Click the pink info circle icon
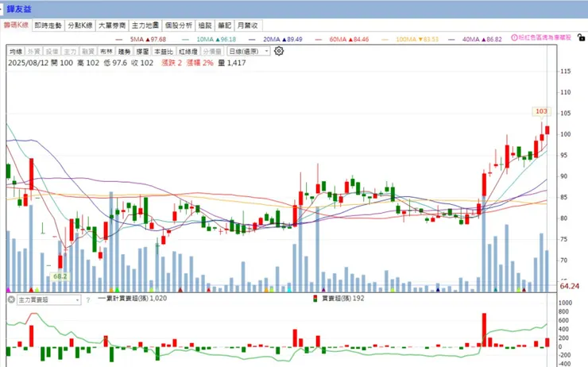Viewport: 588px width, 367px height. pos(515,38)
